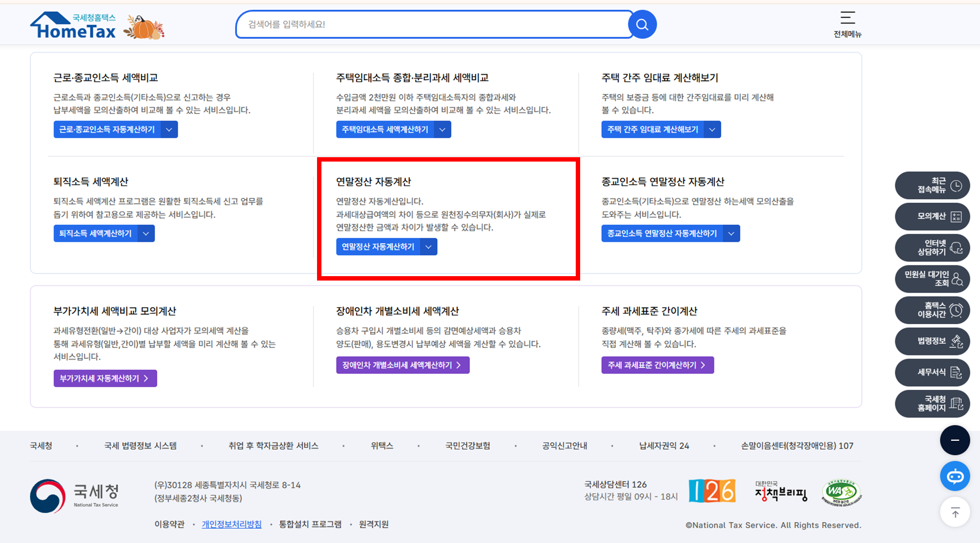Image resolution: width=980 pixels, height=543 pixels.
Task: Expand dropdown beside 연말정산 자동계산하기
Action: 428,247
